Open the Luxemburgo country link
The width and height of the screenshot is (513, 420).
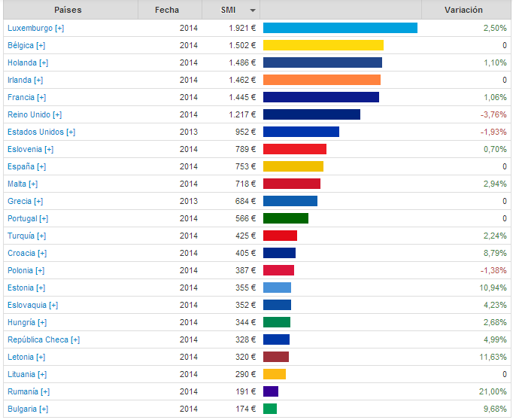tap(30, 28)
